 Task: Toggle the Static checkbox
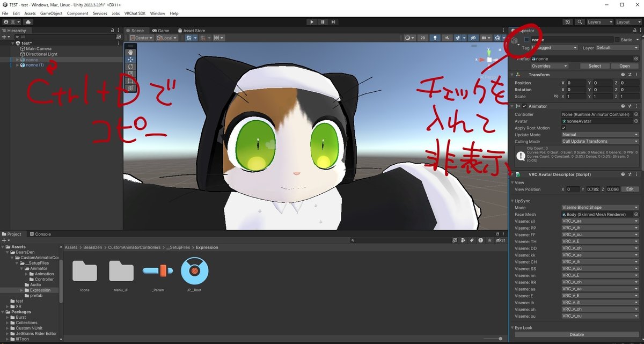click(617, 40)
